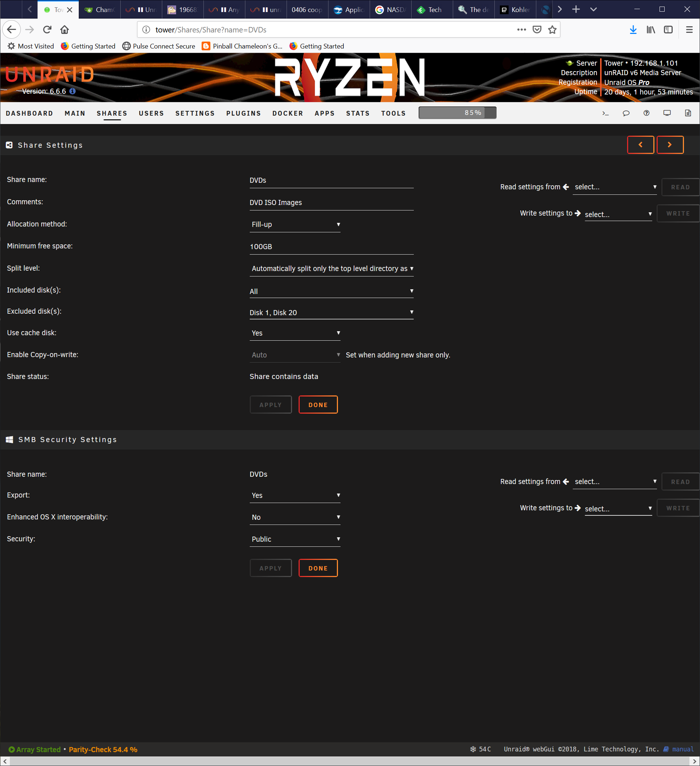This screenshot has width=700, height=766.
Task: Expand the Excluded disk(s) dropdown
Action: tap(331, 312)
